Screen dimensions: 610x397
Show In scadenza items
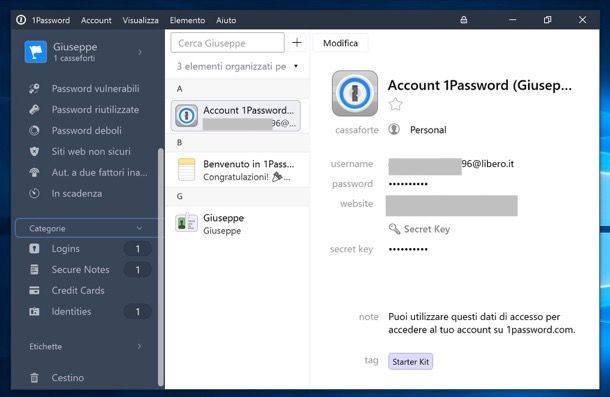pos(77,193)
